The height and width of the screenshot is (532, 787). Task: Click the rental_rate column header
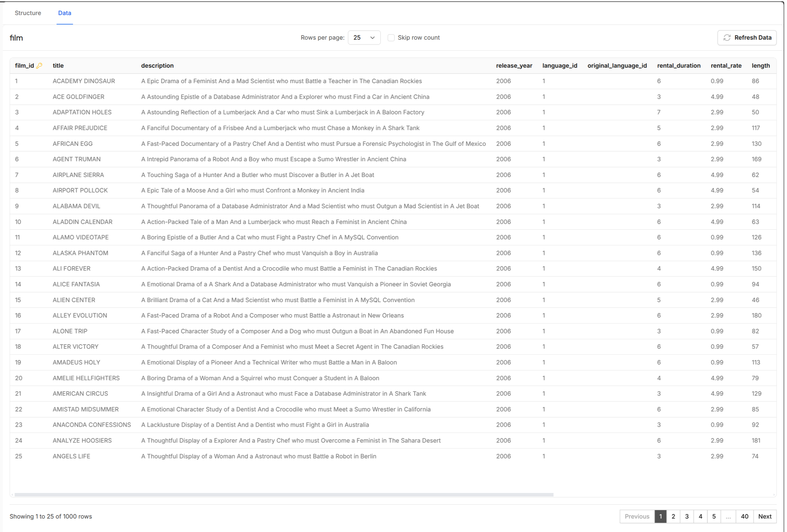pyautogui.click(x=726, y=65)
